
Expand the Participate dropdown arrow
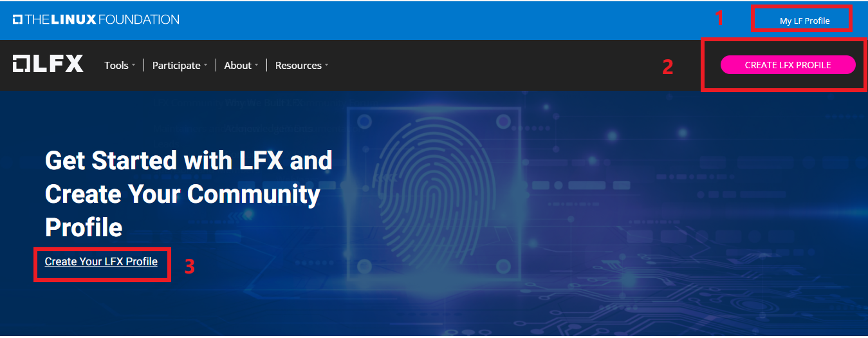click(x=205, y=65)
